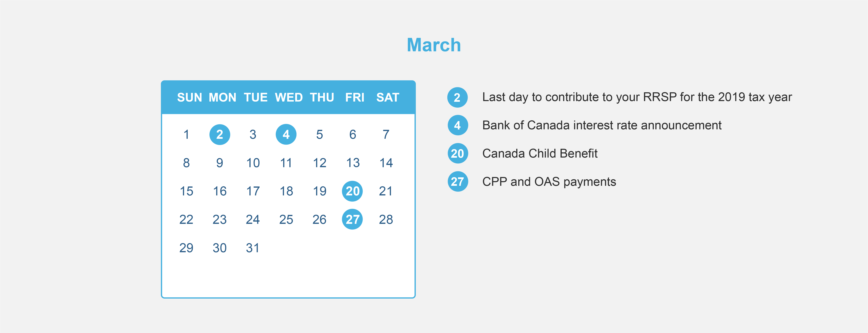Choose date 25 on the calendar
The image size is (868, 333).
286,220
